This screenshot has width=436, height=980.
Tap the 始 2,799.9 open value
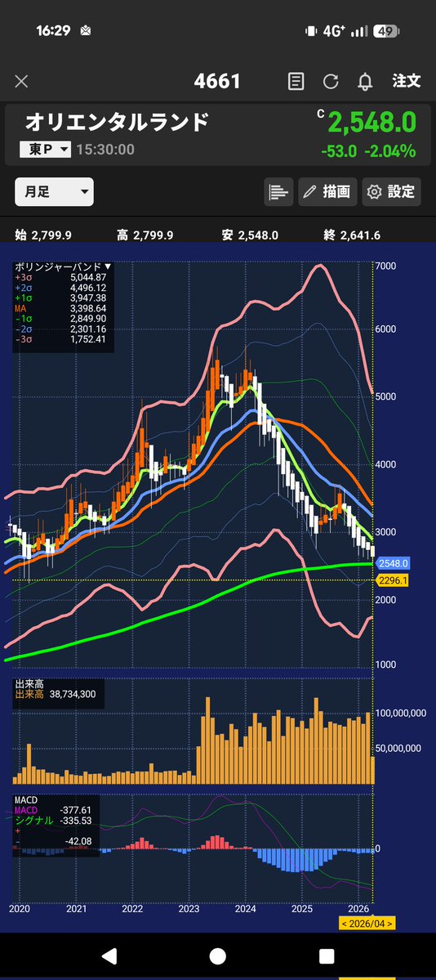coord(43,235)
